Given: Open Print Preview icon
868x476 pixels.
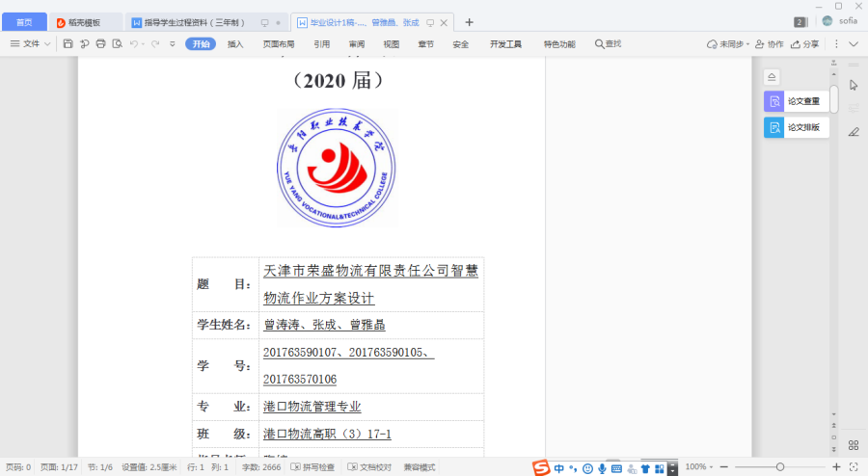Looking at the screenshot, I should tap(118, 43).
